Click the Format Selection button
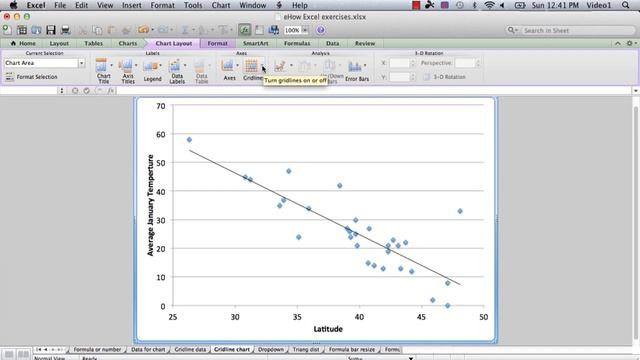 (31, 77)
